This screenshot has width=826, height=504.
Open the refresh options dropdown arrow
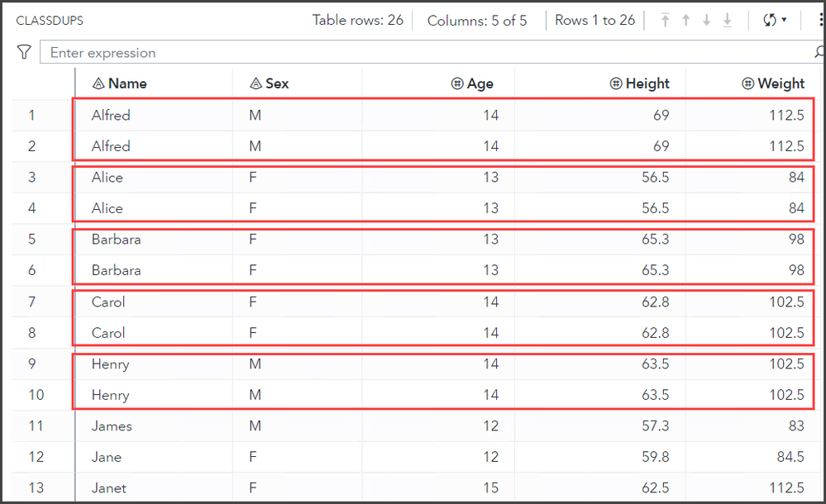785,19
